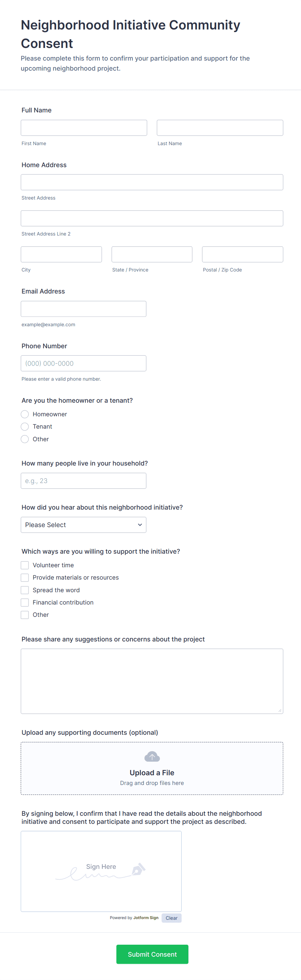Click the cloud upload icon

pyautogui.click(x=152, y=756)
